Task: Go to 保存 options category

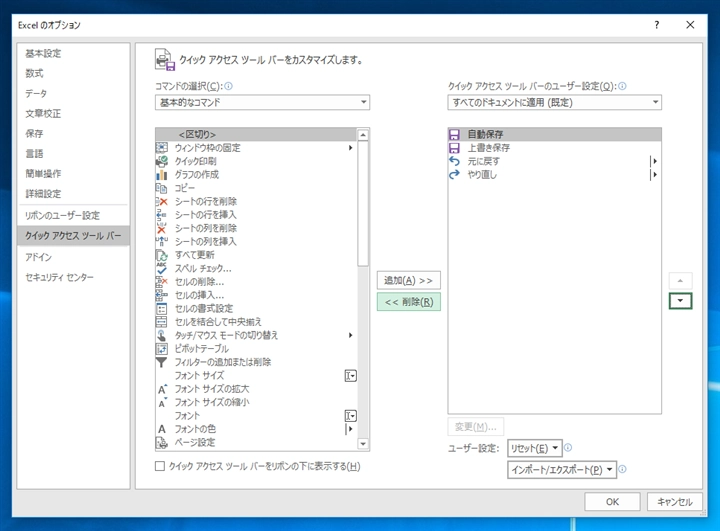Action: tap(34, 134)
